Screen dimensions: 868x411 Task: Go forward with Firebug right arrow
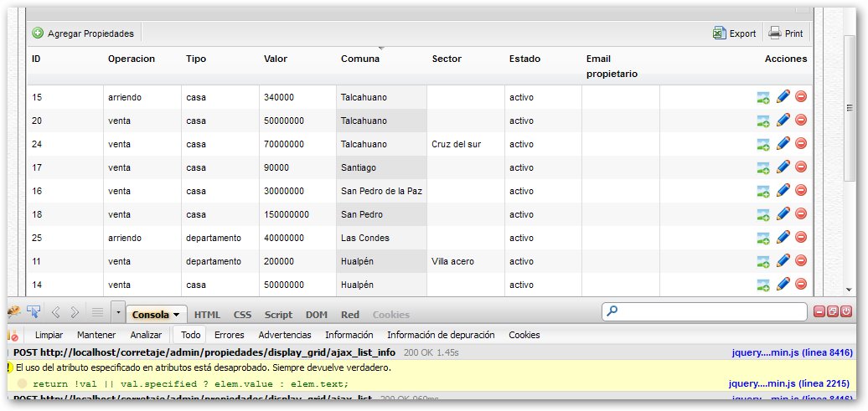(x=75, y=312)
